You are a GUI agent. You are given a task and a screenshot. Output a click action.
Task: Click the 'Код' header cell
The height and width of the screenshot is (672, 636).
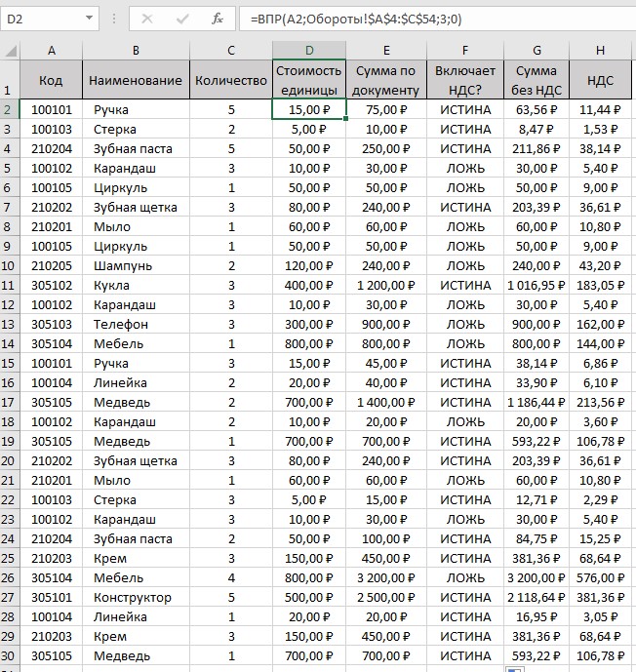[x=51, y=80]
